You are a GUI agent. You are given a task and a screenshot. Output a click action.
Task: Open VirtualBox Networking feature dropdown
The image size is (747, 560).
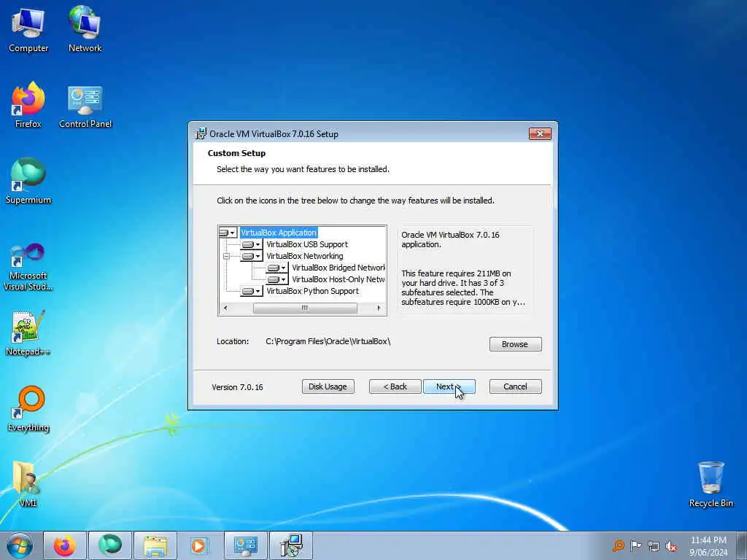[252, 256]
